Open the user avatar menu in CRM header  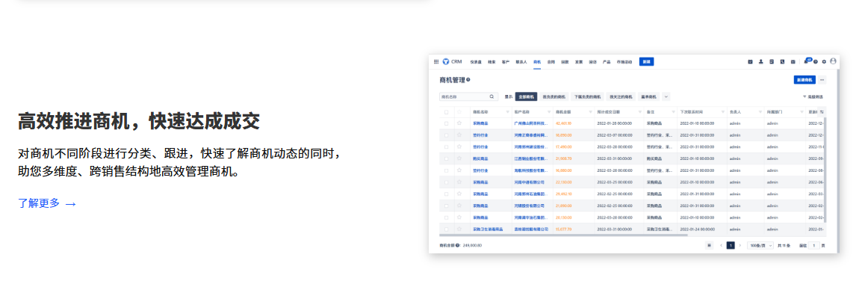833,61
